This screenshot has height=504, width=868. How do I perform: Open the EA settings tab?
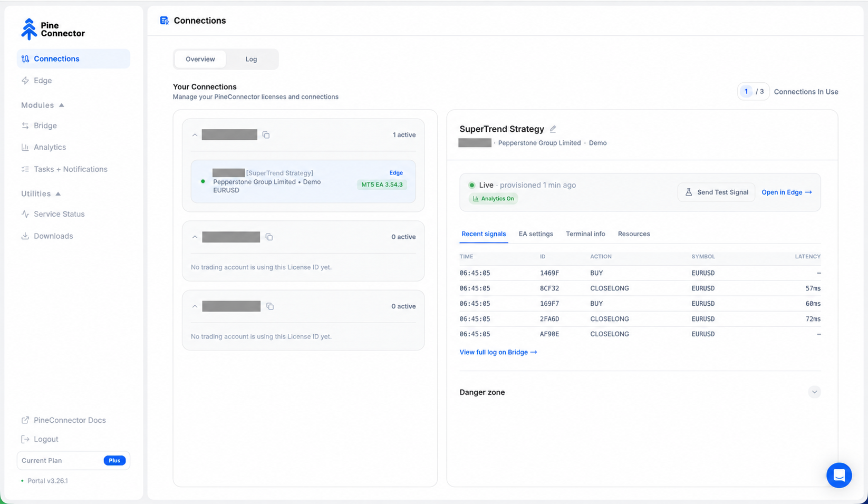coord(536,234)
